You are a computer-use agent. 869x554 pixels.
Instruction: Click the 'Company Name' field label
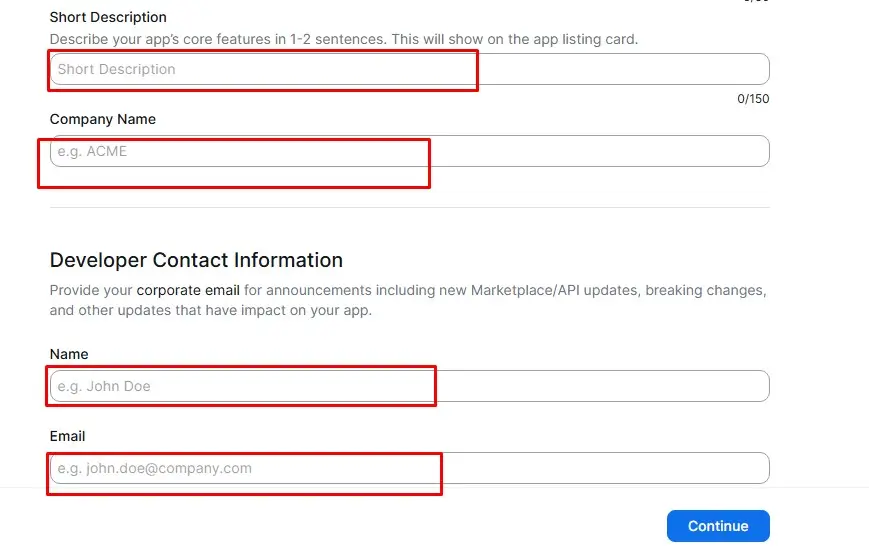(x=103, y=119)
